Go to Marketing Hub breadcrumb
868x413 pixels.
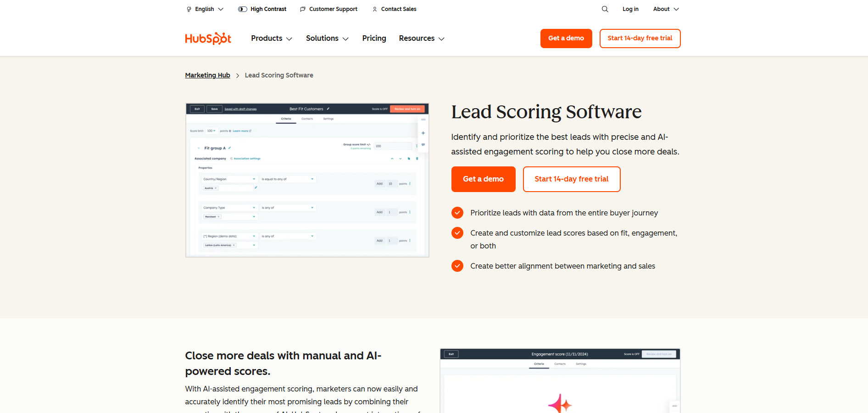[x=207, y=75]
